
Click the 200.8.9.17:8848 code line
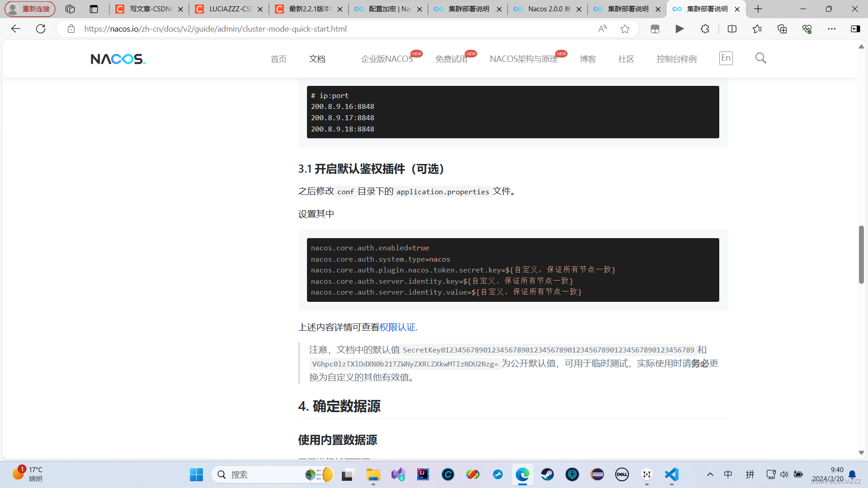point(343,118)
